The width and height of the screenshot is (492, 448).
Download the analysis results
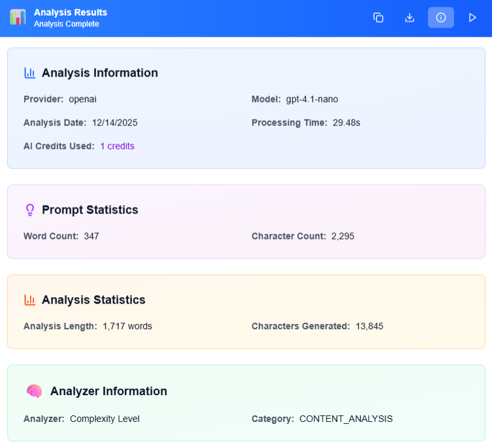(410, 18)
